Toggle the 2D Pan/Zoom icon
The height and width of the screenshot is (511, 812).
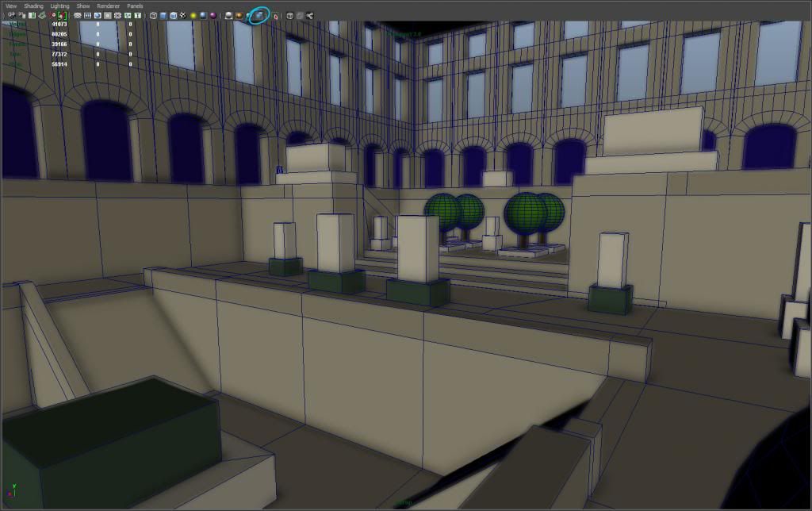click(53, 16)
